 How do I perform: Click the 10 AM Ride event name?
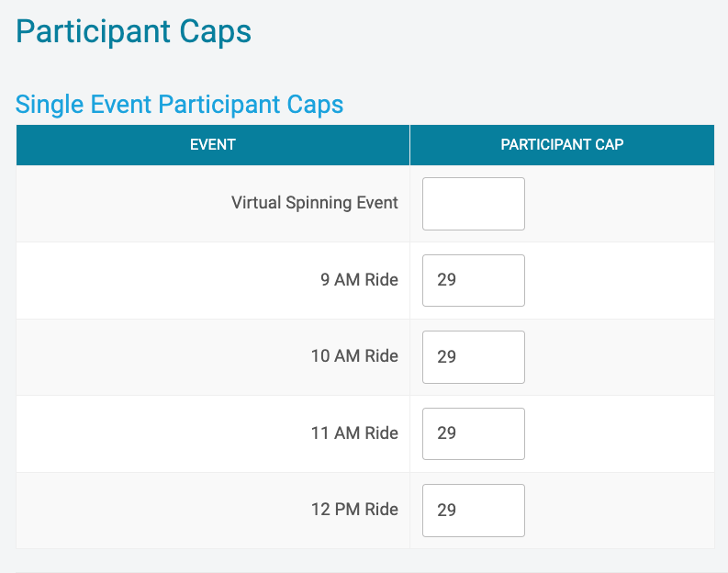354,356
